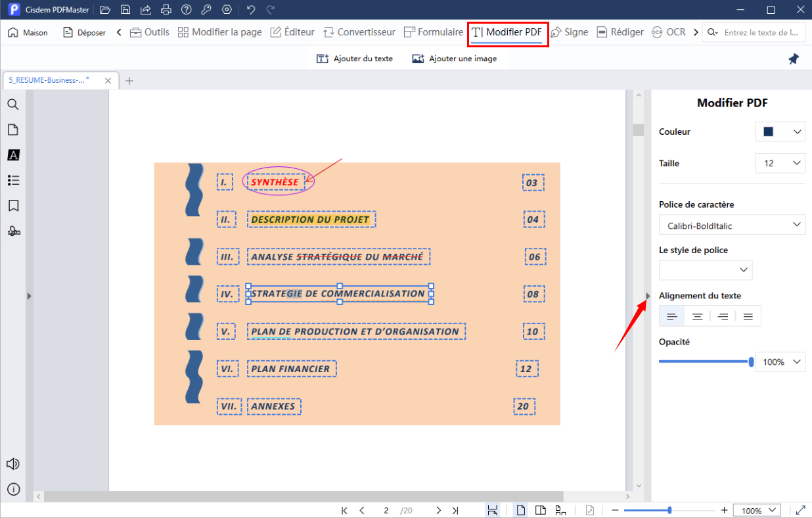Click the opacity slider handle
The height and width of the screenshot is (518, 812).
point(751,362)
